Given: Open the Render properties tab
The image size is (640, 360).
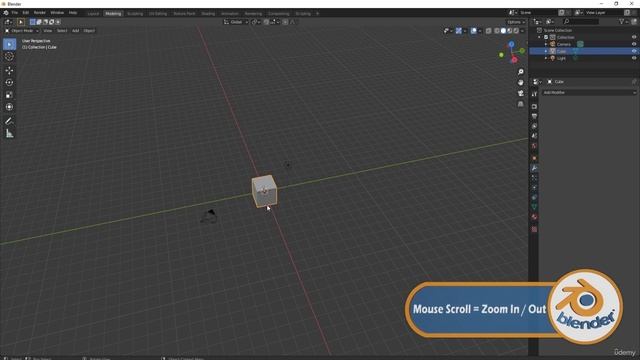Looking at the screenshot, I should [x=534, y=107].
